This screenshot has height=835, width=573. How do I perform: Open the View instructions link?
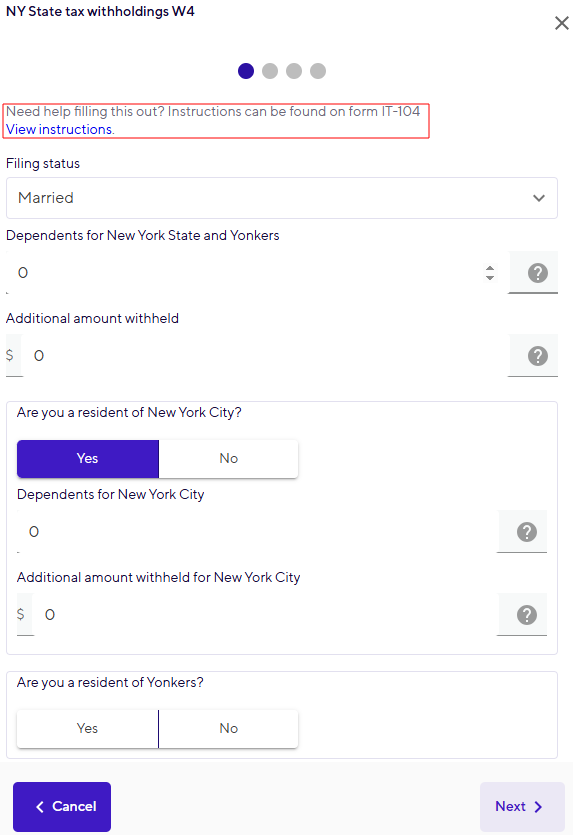point(59,129)
